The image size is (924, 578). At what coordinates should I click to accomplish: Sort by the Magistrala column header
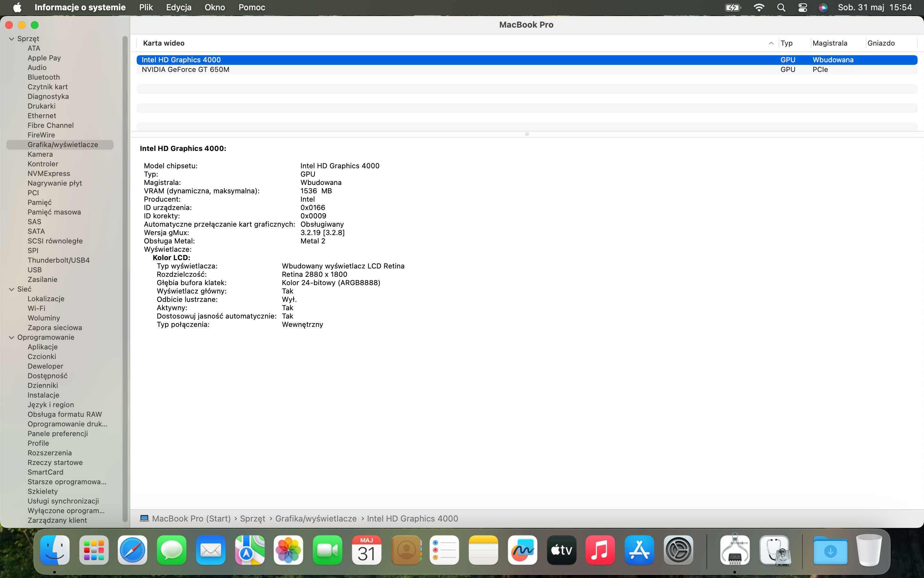click(830, 43)
